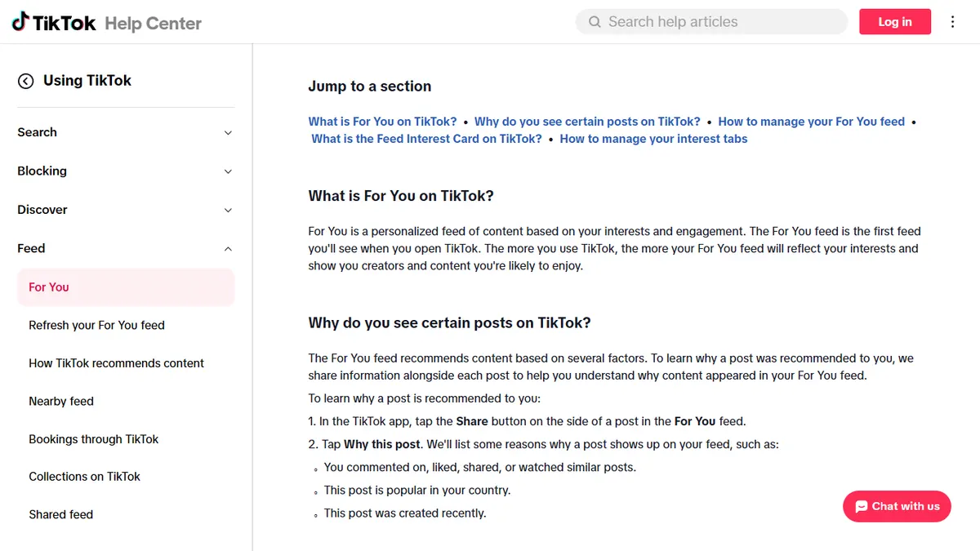
Task: Jump to What is For You on TikTok?
Action: pos(382,122)
